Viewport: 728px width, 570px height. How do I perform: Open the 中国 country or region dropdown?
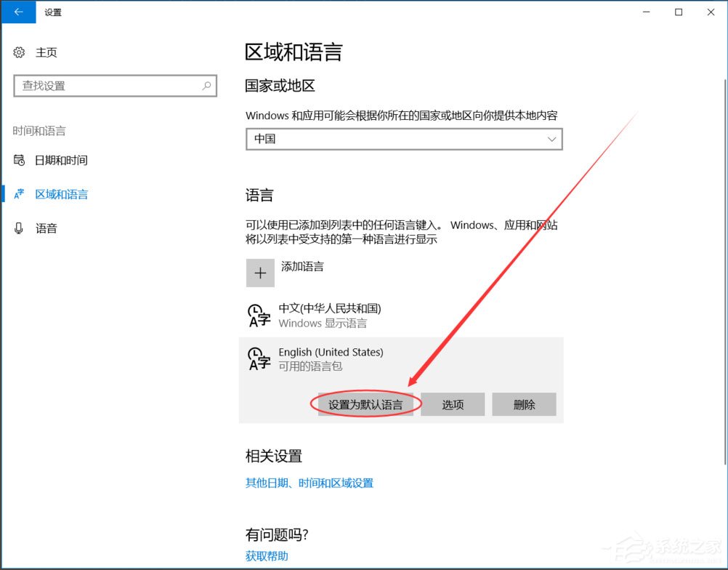tap(404, 139)
